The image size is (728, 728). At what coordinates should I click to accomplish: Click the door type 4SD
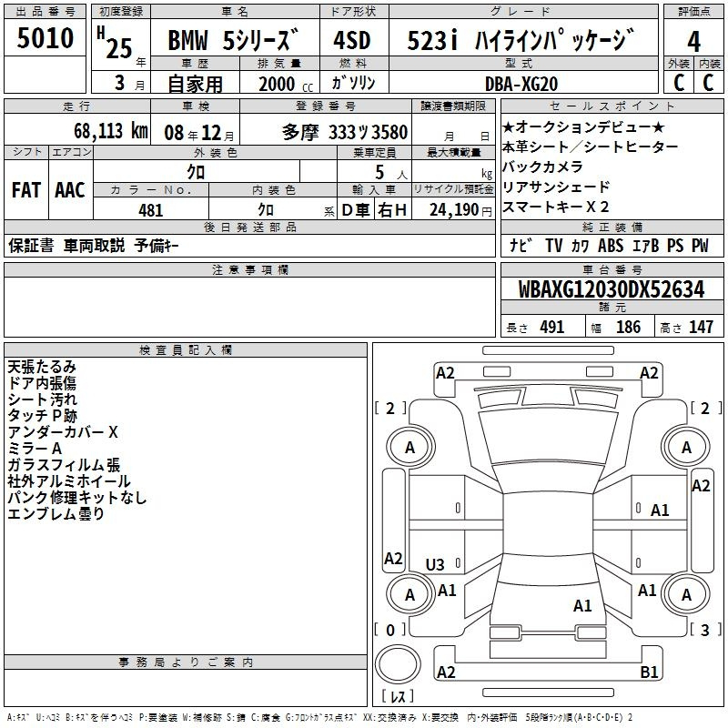[x=352, y=40]
